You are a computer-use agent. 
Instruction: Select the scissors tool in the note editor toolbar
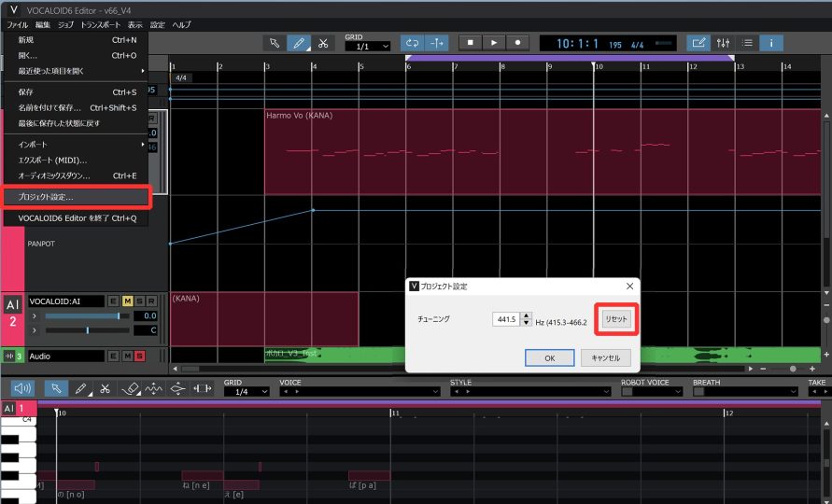pyautogui.click(x=106, y=388)
